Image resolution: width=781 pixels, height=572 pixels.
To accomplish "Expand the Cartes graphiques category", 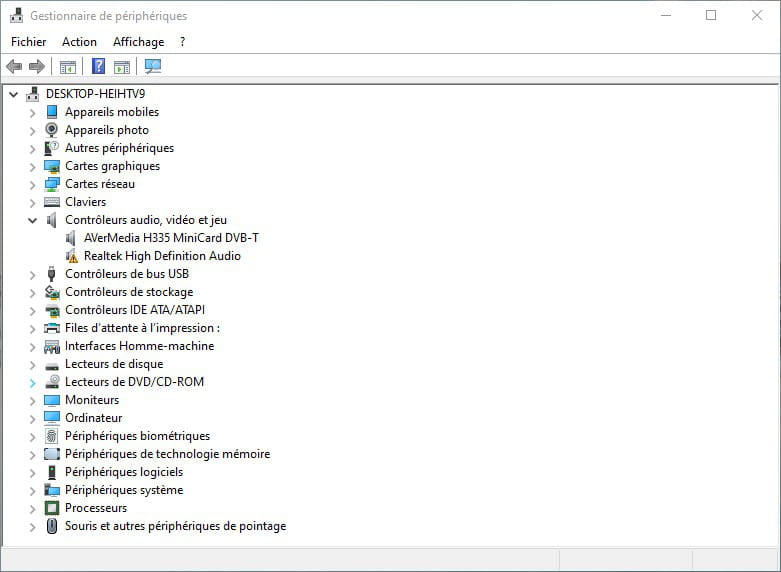I will (x=32, y=166).
